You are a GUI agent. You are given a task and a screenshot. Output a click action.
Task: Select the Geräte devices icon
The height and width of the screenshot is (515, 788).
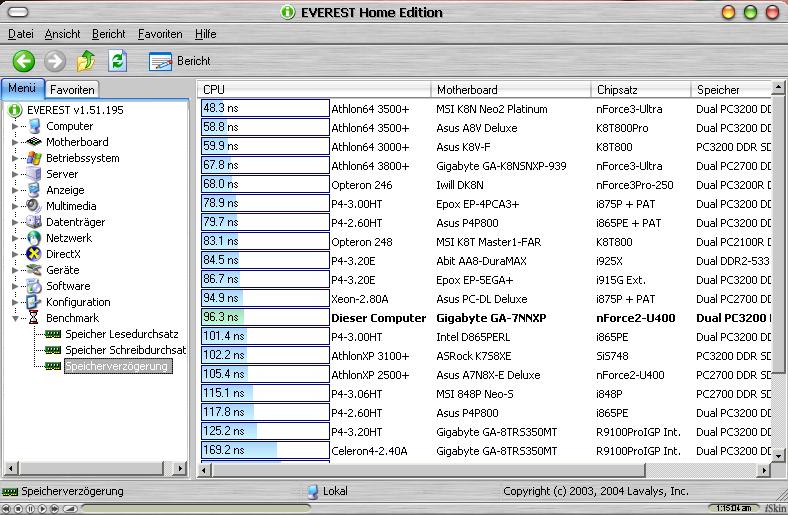34,270
